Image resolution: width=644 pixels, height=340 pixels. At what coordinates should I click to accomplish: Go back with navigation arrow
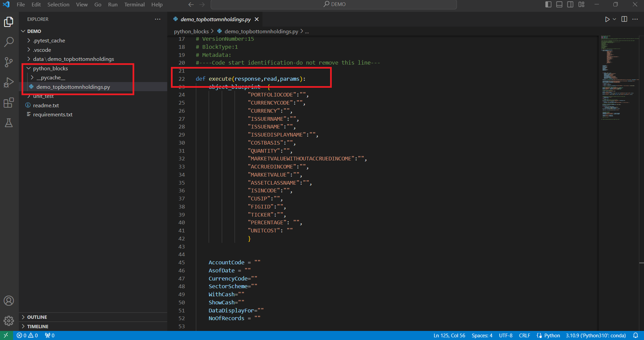tap(191, 4)
